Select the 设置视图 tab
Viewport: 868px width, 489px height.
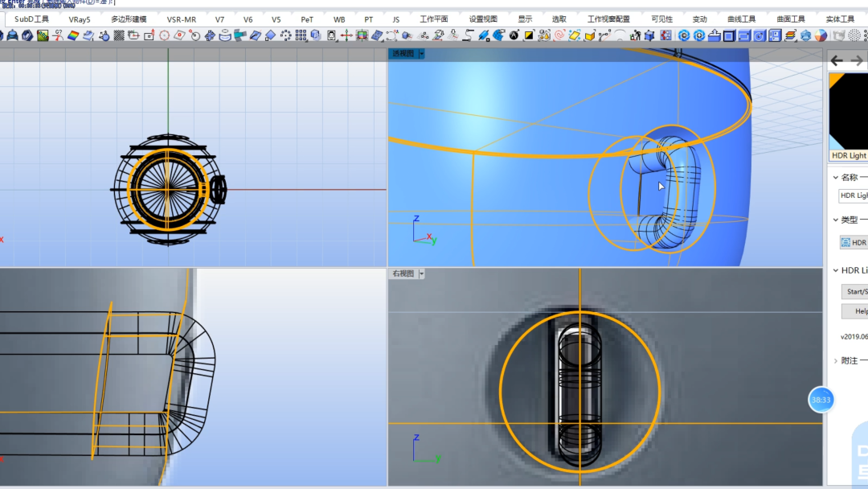[483, 19]
